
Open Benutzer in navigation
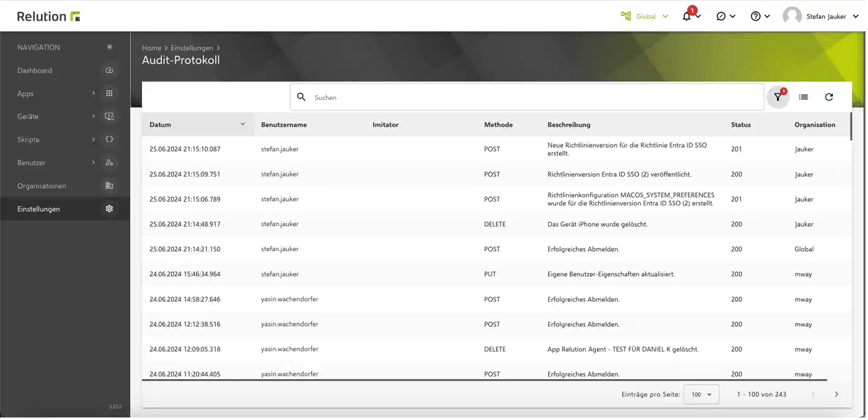coord(32,163)
